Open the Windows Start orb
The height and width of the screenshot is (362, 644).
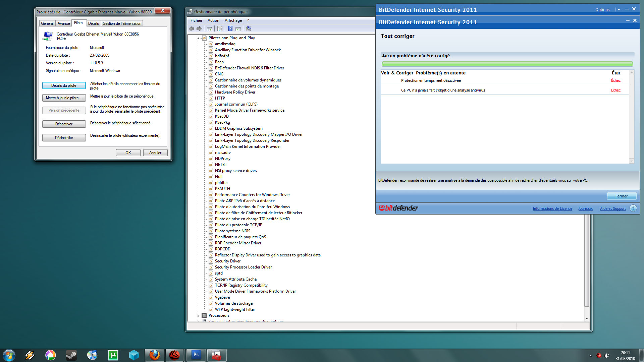[x=9, y=355]
